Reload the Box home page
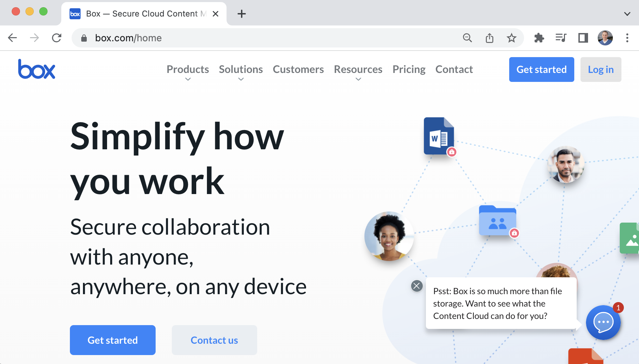This screenshot has height=364, width=639. (57, 38)
